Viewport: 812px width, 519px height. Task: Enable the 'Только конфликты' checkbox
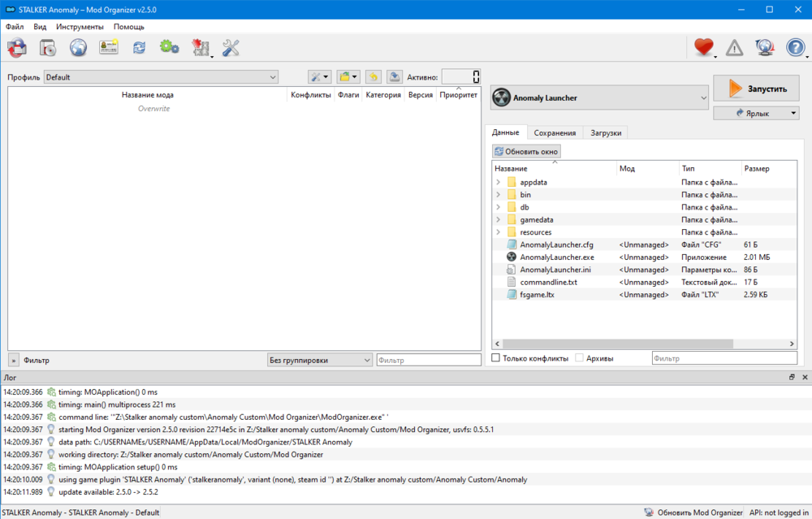[496, 358]
